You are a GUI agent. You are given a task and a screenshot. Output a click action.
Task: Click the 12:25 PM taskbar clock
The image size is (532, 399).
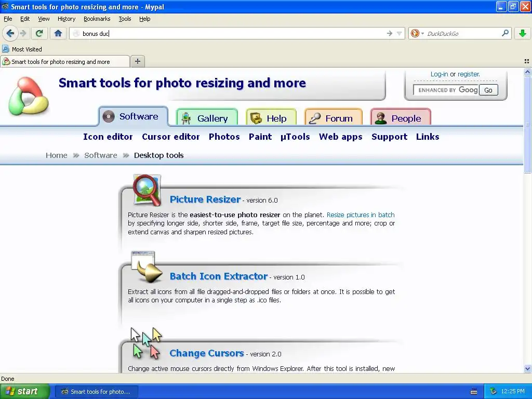tap(513, 392)
